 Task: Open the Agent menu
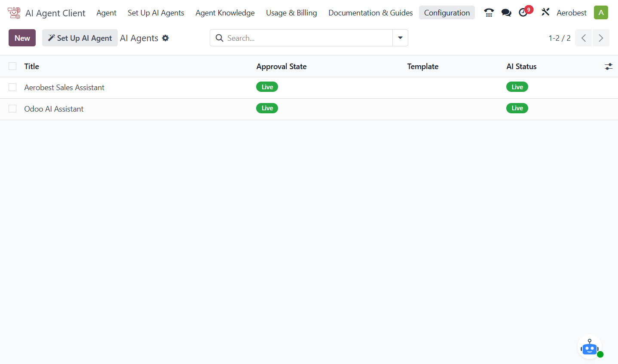tap(106, 13)
